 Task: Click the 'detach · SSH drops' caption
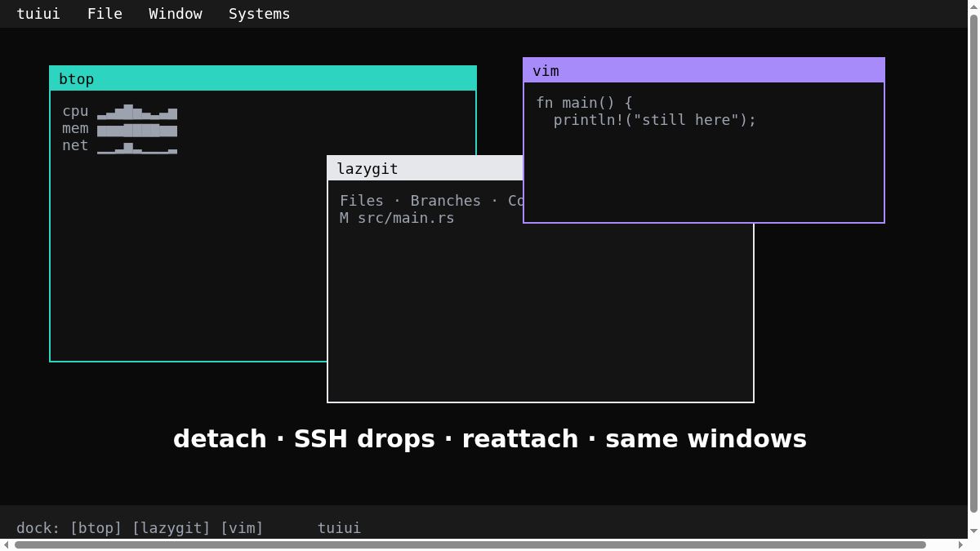(x=490, y=438)
